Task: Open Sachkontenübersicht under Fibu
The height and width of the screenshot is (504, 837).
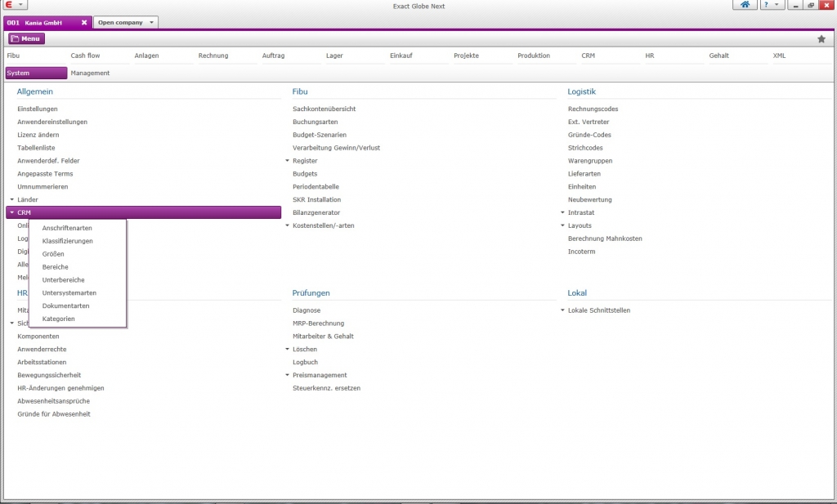Action: (324, 109)
